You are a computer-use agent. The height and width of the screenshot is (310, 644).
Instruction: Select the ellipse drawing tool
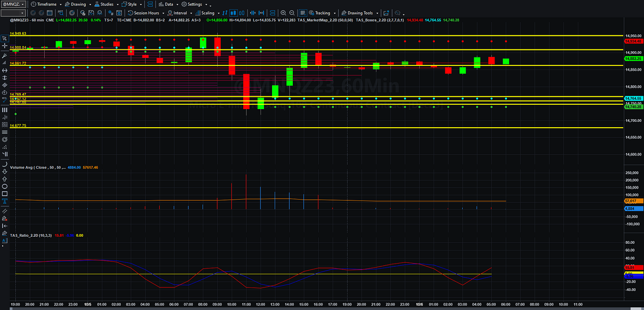(x=4, y=186)
